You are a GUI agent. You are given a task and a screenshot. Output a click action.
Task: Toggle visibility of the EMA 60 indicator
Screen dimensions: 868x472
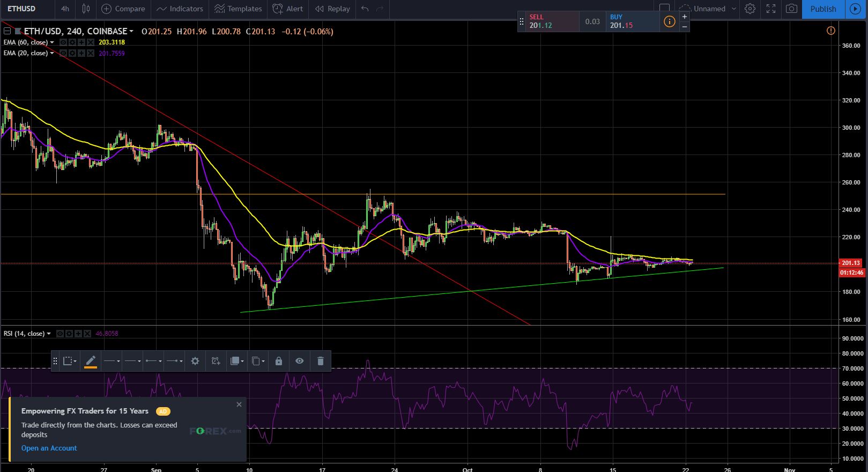pyautogui.click(x=63, y=42)
